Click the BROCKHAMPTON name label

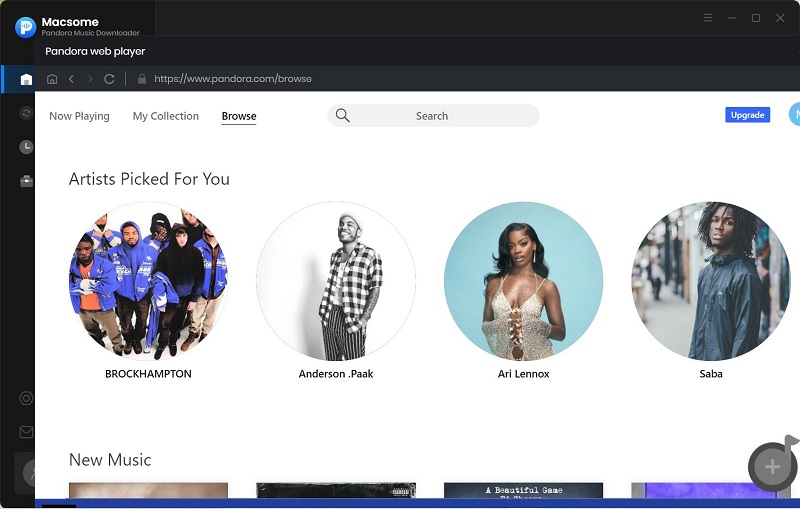pos(148,374)
